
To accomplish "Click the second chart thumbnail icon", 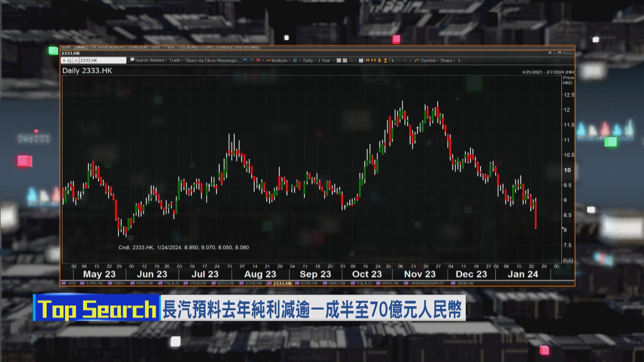I will coord(345,60).
